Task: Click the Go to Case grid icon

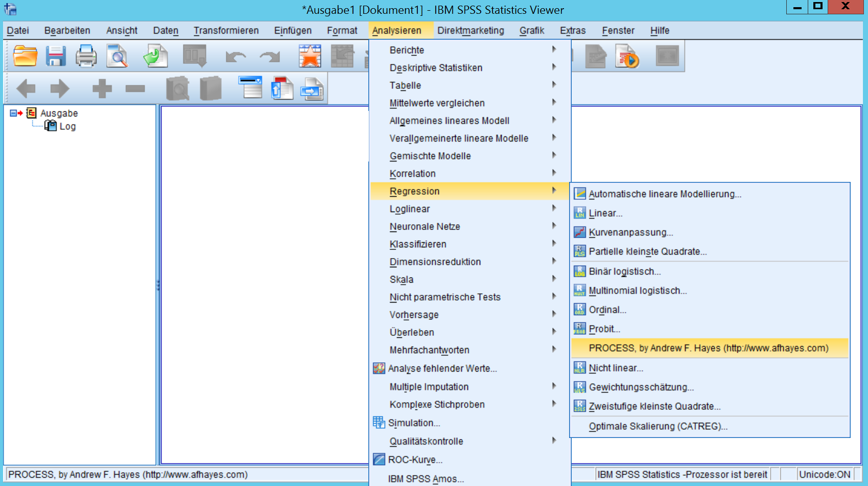Action: [342, 56]
